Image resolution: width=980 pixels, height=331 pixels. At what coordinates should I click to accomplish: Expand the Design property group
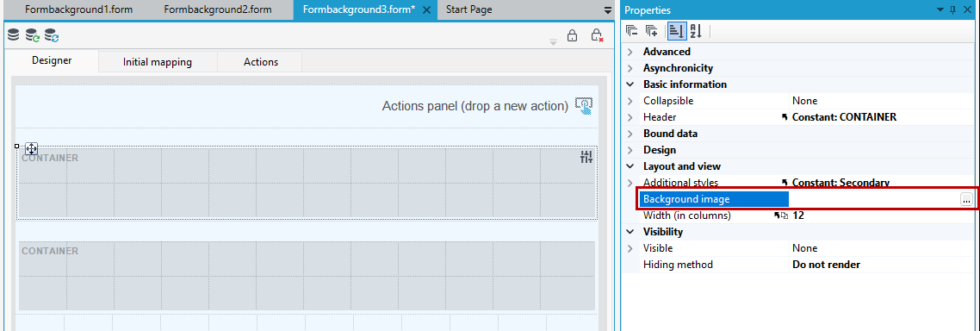(630, 150)
